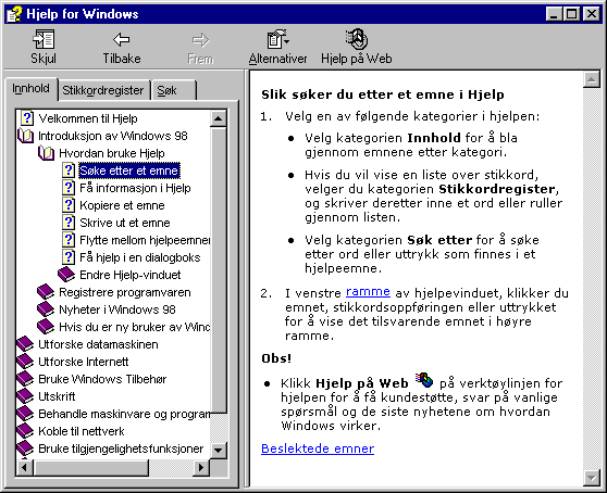Viewport: 607px width, 493px height.
Task: Select Velkommen til Hjelp topic
Action: coord(88,118)
